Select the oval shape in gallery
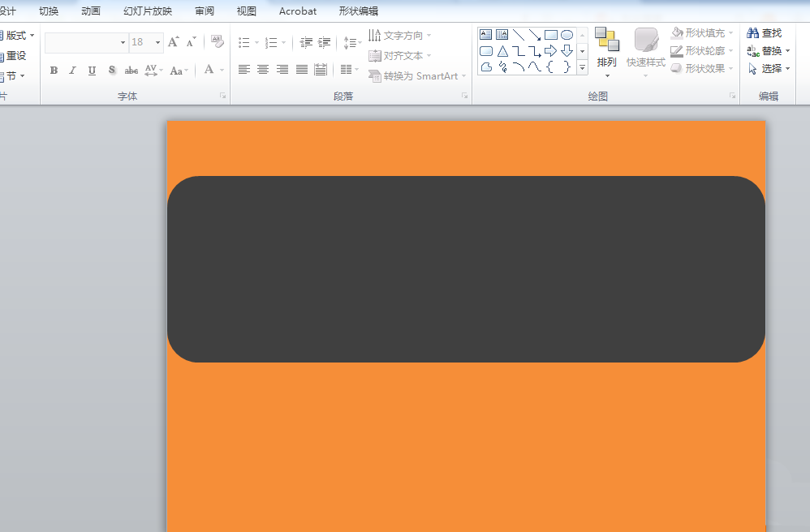Image resolution: width=810 pixels, height=532 pixels. (x=567, y=35)
